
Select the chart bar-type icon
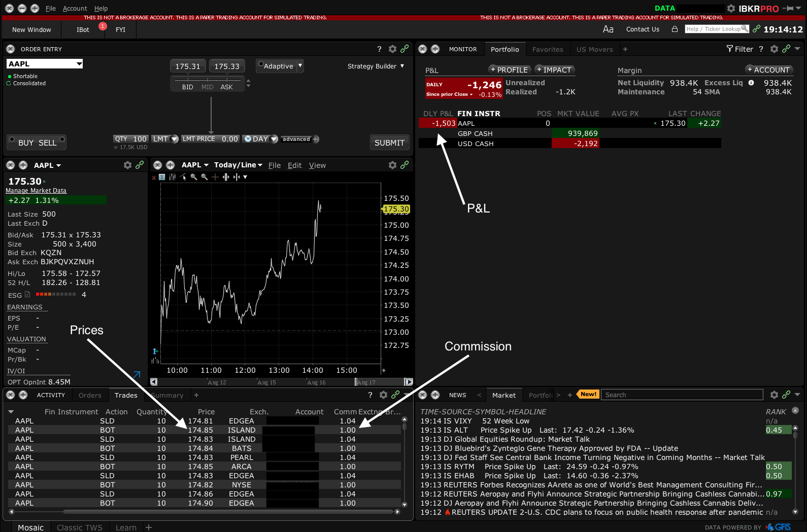coord(172,177)
